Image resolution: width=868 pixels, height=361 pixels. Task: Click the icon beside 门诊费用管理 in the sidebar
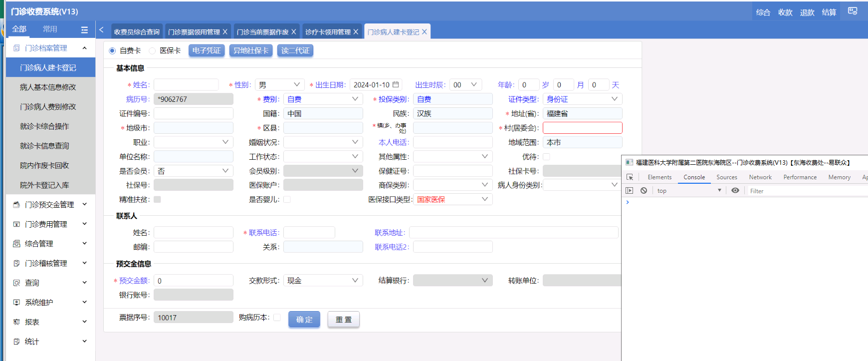tap(16, 224)
